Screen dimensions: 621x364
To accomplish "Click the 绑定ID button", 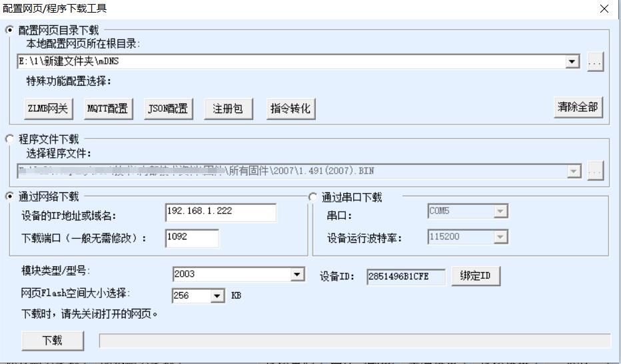I will (x=475, y=276).
